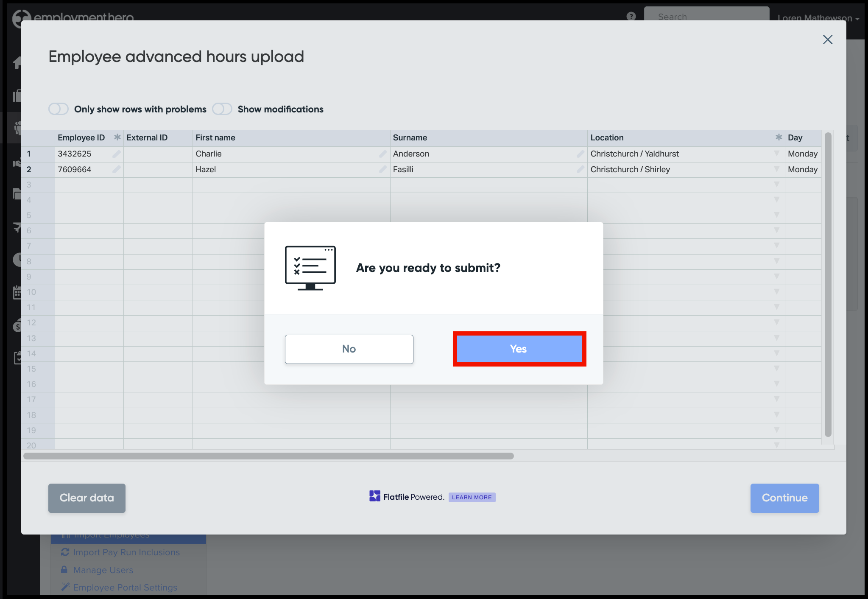Click the horizontal scrollbar under the table
Viewport: 868px width, 599px height.
tap(268, 456)
